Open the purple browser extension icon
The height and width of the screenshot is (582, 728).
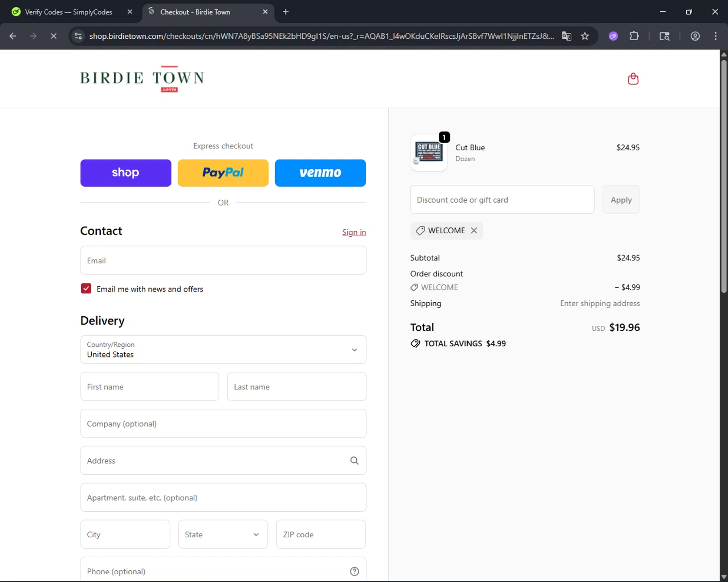pyautogui.click(x=613, y=36)
